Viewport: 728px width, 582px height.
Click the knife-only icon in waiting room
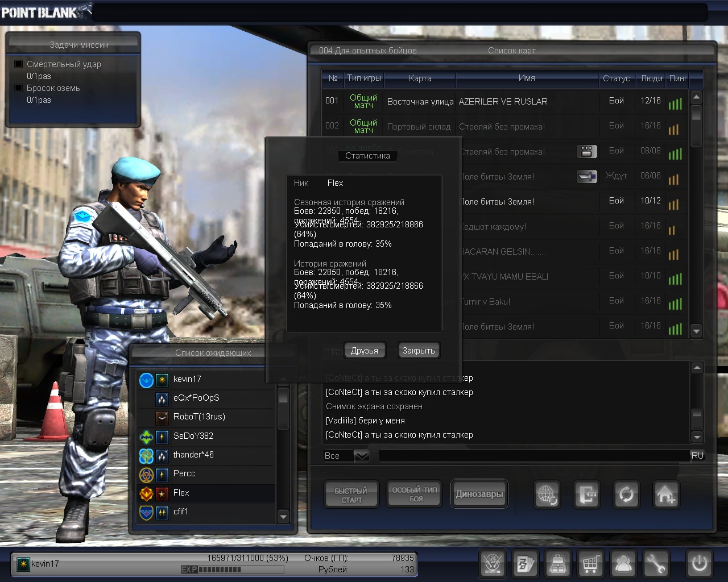586,176
